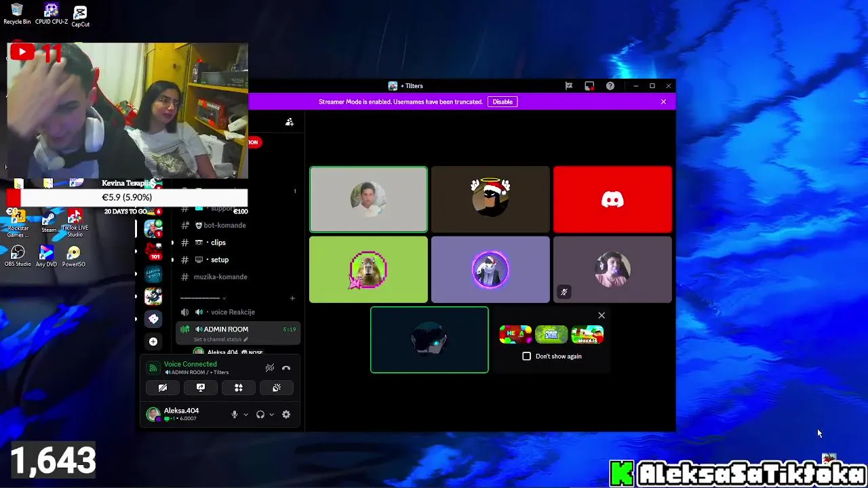This screenshot has width=868, height=488.
Task: Open Discord inbox icon in title bar
Action: (x=589, y=86)
